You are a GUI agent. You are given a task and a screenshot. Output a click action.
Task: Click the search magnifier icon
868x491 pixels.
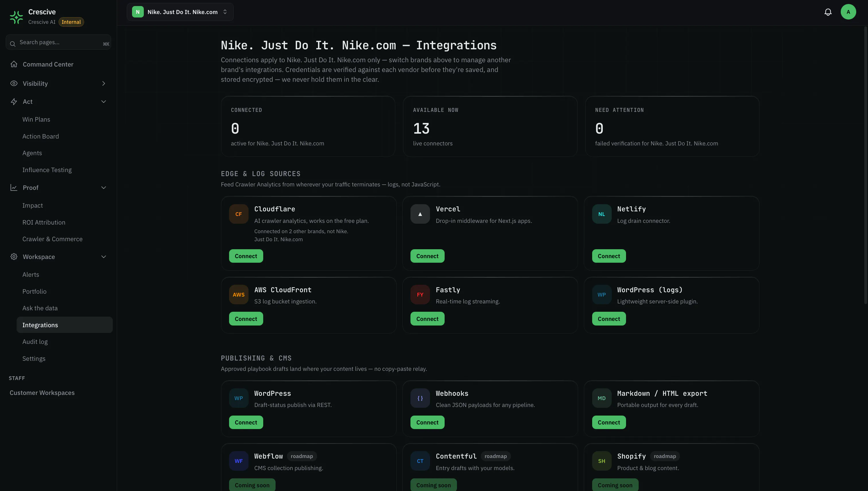tap(13, 44)
